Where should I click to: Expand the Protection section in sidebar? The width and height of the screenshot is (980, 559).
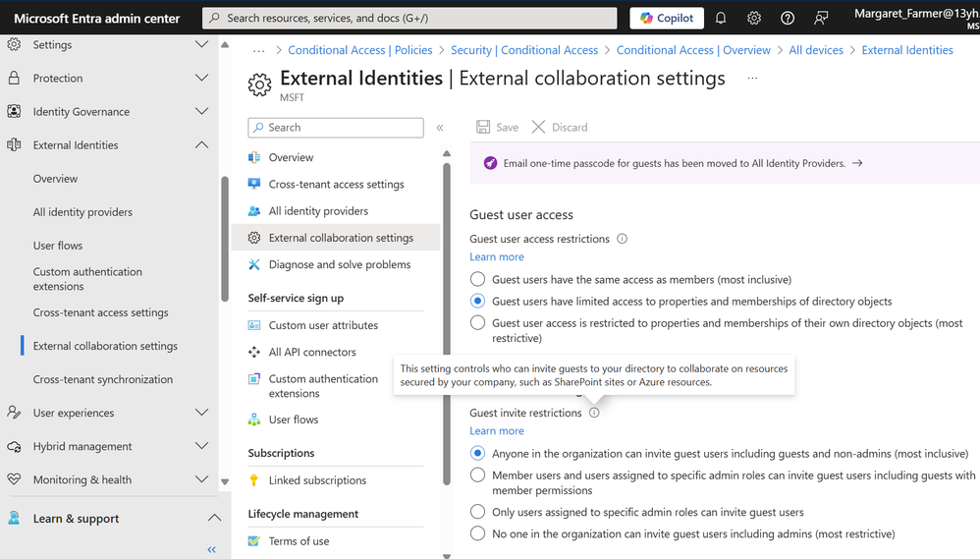(201, 79)
